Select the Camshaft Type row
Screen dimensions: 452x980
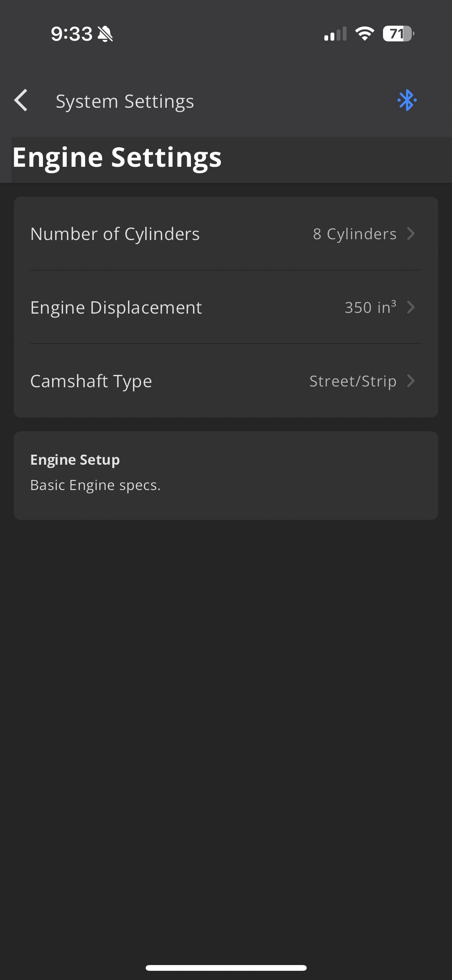pyautogui.click(x=91, y=381)
